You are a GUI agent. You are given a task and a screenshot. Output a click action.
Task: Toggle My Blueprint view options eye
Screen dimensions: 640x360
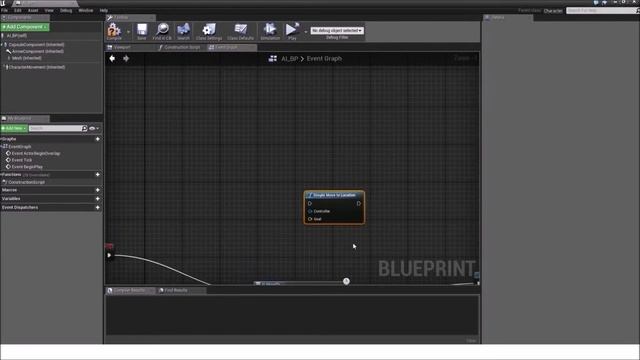coord(92,129)
